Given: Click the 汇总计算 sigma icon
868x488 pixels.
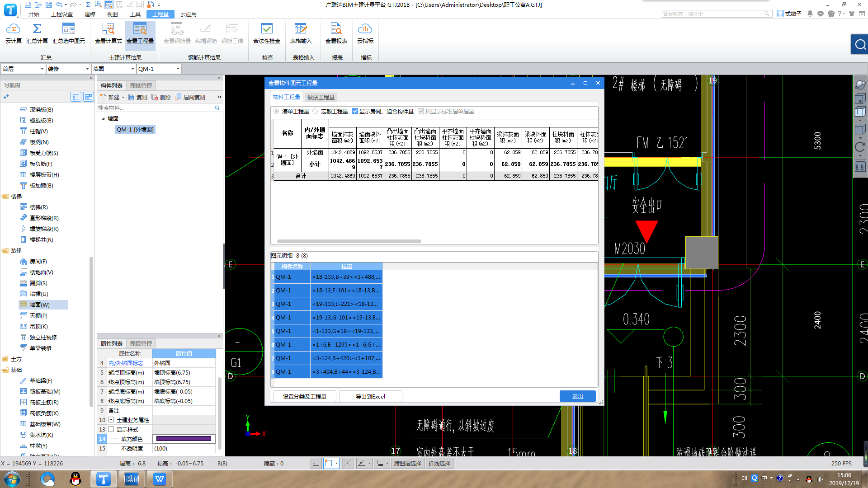Looking at the screenshot, I should pos(37,33).
